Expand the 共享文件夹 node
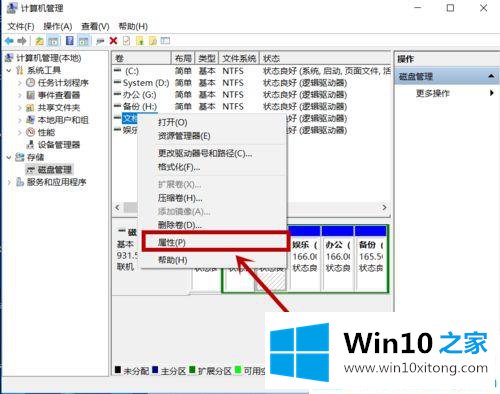Screen dimensions: 500x394 pyautogui.click(x=20, y=108)
